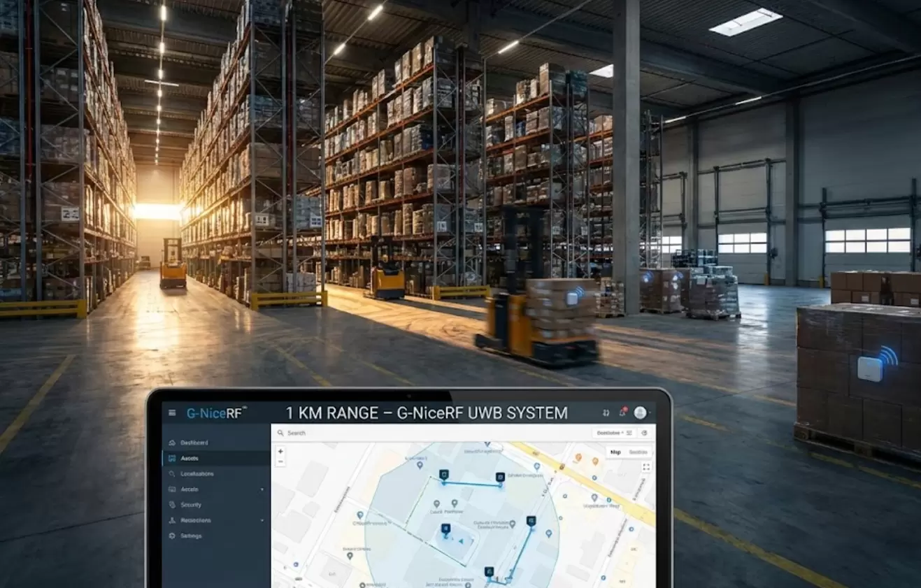Open the dropdown above the Map/Satellite switch
This screenshot has width=921, height=588.
pyautogui.click(x=611, y=432)
